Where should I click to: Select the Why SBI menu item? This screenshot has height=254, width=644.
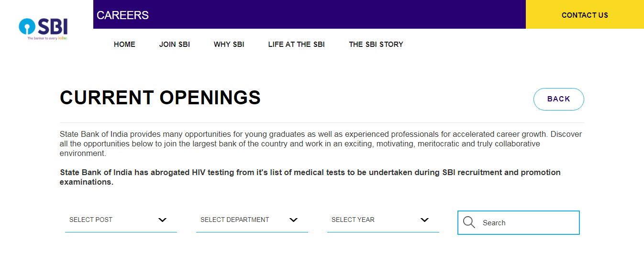(x=229, y=44)
